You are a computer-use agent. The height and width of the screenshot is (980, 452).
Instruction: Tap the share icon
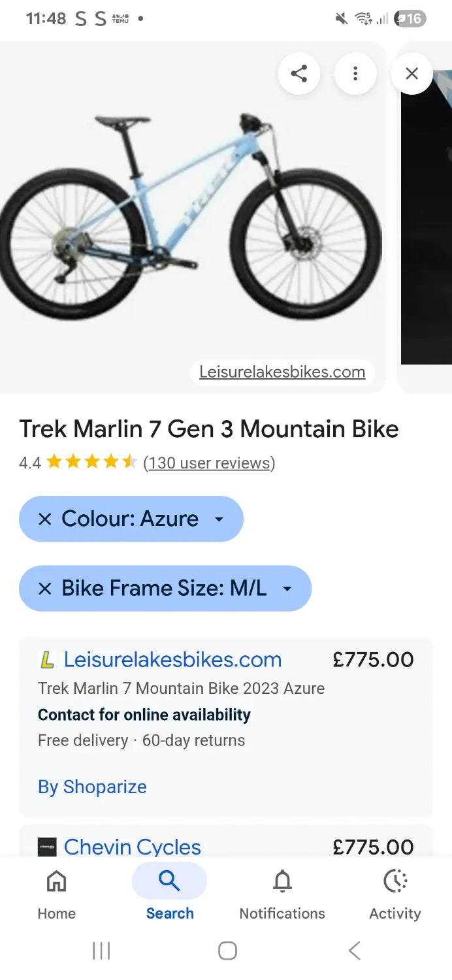299,73
